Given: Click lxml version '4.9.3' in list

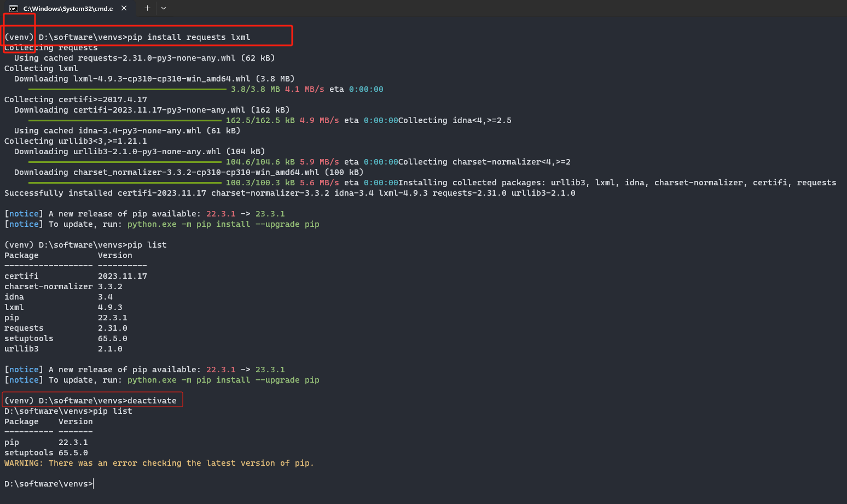Looking at the screenshot, I should coord(110,307).
